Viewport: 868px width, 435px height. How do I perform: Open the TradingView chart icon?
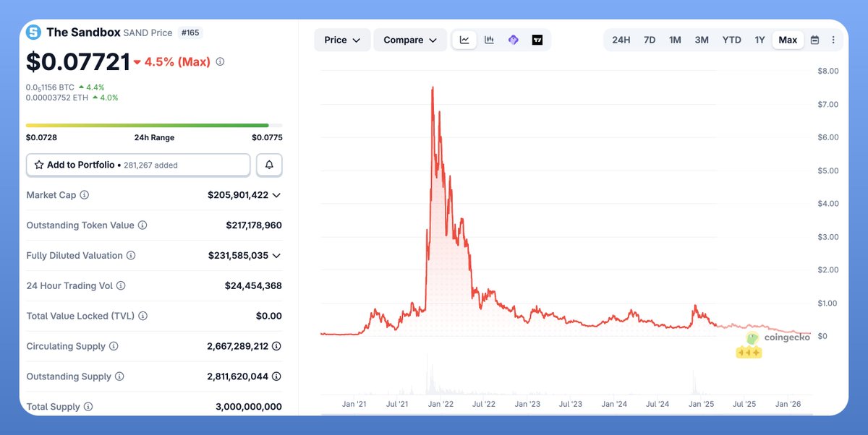(537, 40)
